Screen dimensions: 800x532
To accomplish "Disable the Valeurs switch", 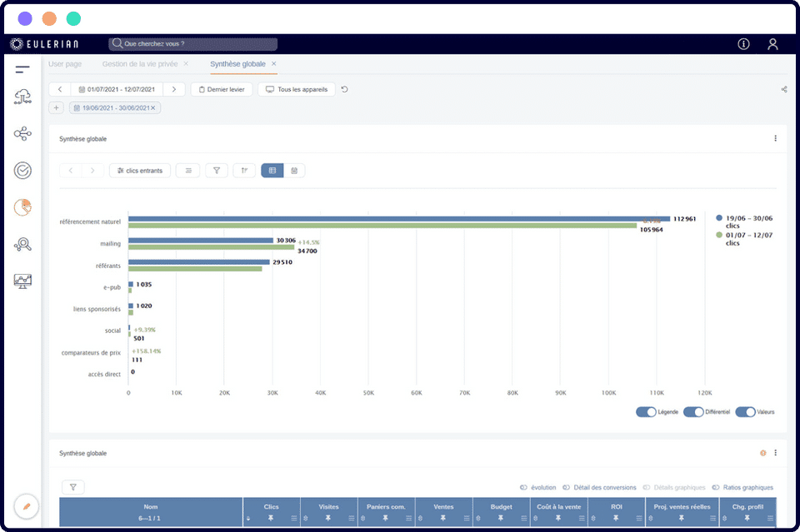I will tap(745, 412).
